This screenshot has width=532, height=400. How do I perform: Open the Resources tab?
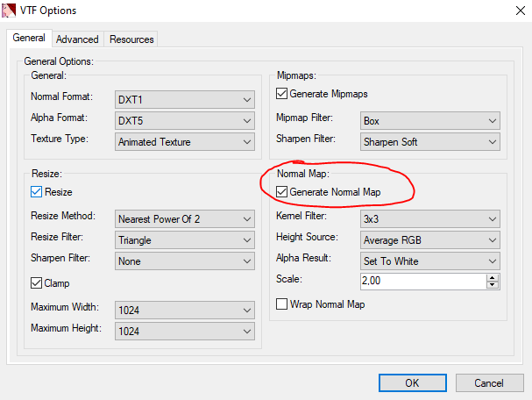(131, 39)
